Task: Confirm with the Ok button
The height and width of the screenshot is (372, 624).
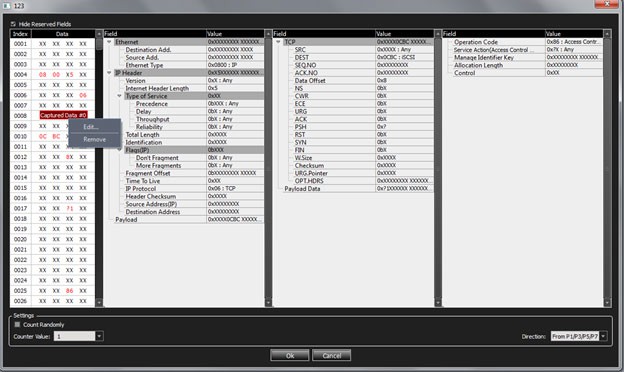Action: coord(290,355)
